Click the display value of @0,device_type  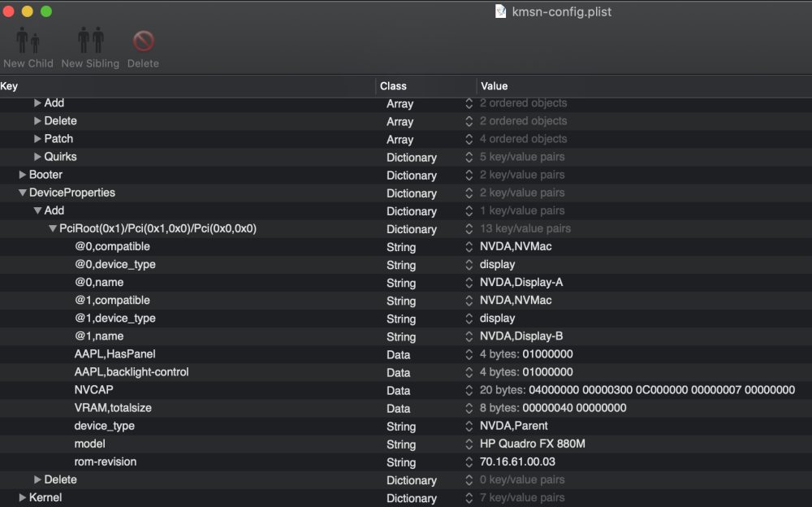click(x=497, y=264)
